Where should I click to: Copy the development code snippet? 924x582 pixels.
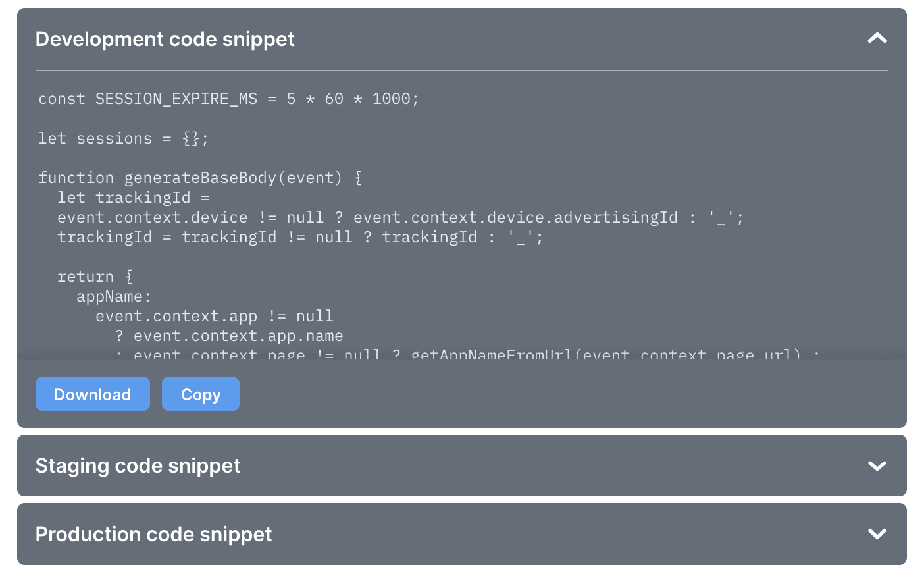[x=200, y=394]
